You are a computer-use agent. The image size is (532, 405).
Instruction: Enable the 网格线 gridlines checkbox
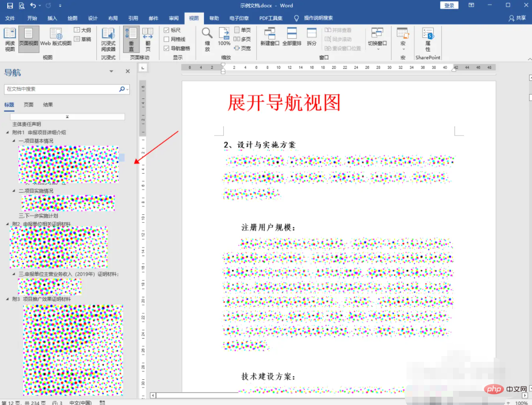pyautogui.click(x=167, y=39)
